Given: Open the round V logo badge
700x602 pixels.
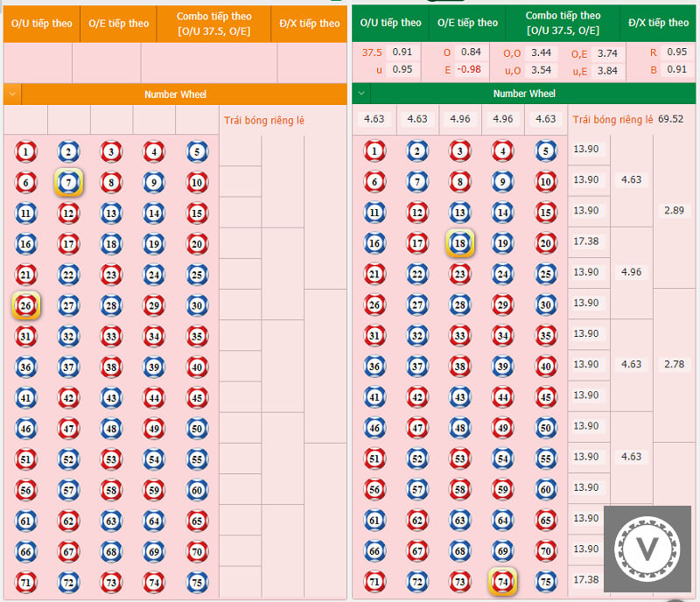Looking at the screenshot, I should [647, 549].
